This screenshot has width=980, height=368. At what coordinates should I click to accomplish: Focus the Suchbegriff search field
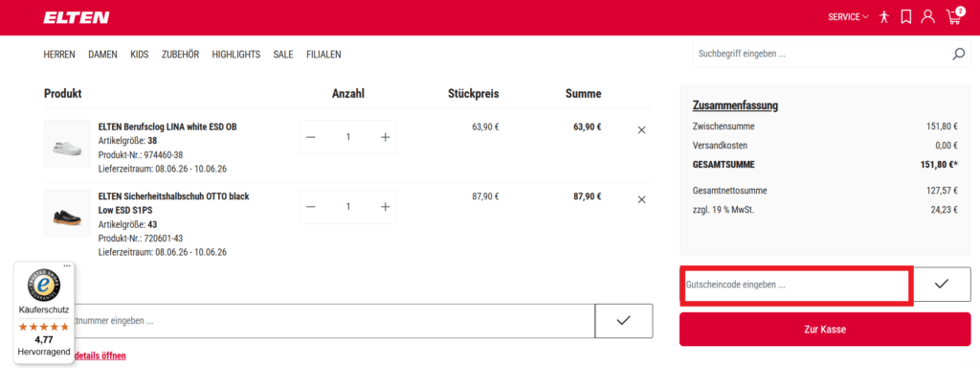tap(820, 55)
